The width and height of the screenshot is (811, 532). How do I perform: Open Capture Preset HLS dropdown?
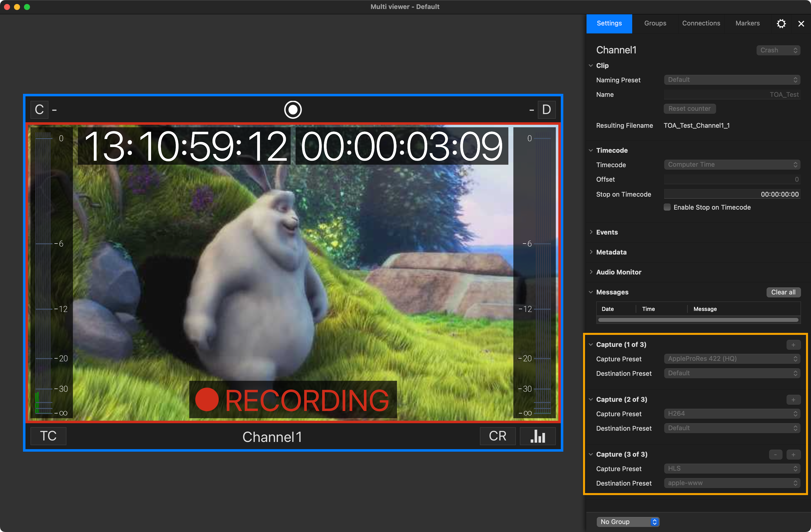tap(732, 468)
